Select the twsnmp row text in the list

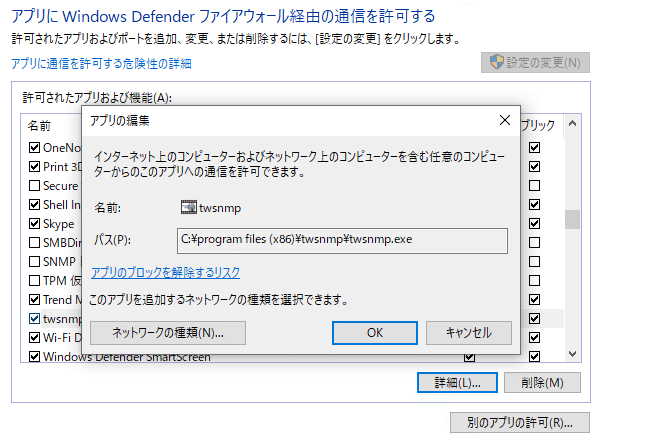pos(62,319)
